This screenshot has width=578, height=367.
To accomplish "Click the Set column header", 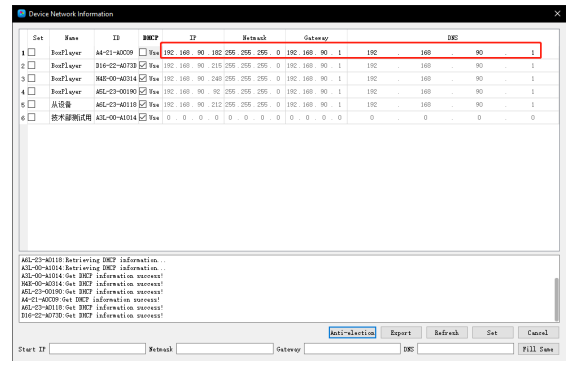I will 38,37.
